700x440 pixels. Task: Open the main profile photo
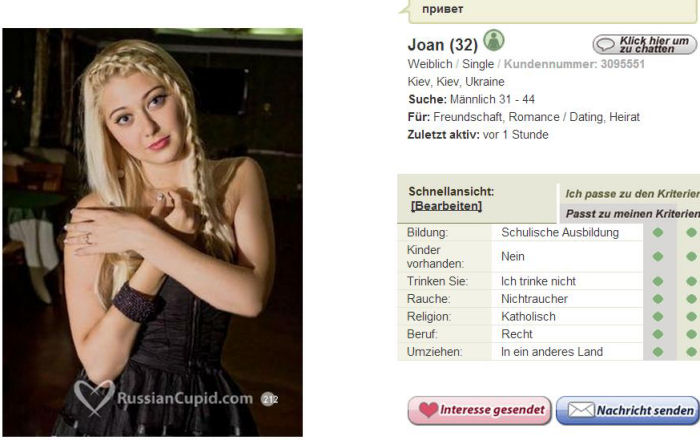[153, 232]
